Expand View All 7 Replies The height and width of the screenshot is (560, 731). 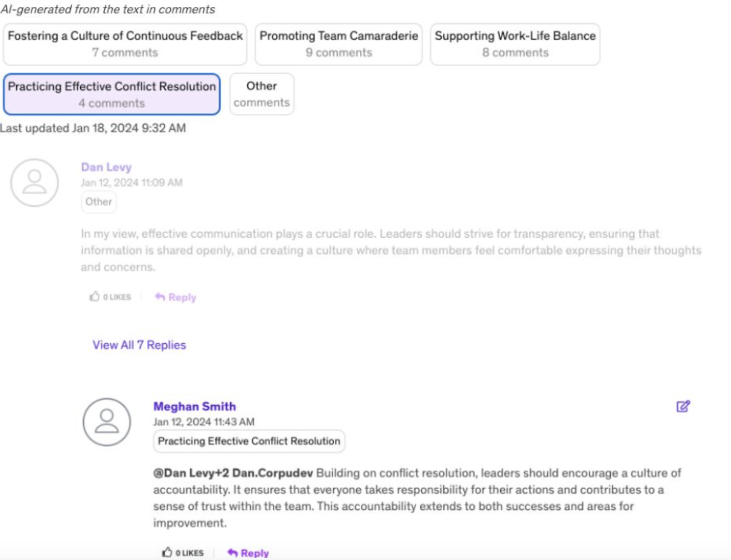coord(139,345)
